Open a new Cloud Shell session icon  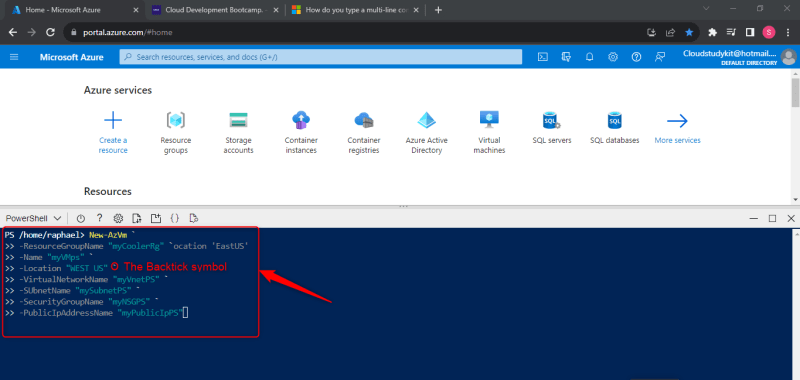pos(156,218)
